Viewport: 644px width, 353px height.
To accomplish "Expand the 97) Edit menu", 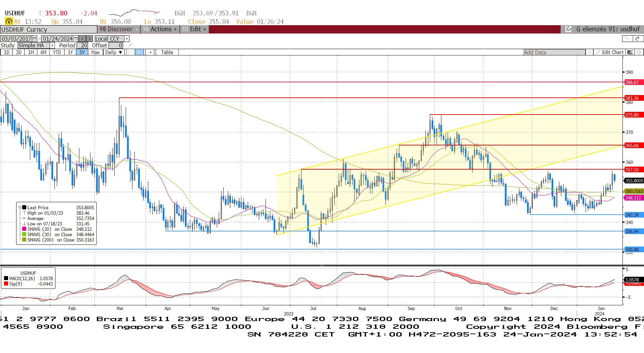I will pos(194,29).
